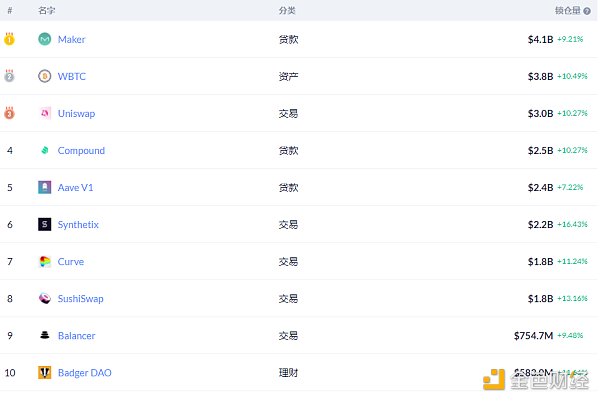Sort by the 分类 column header

tap(287, 10)
